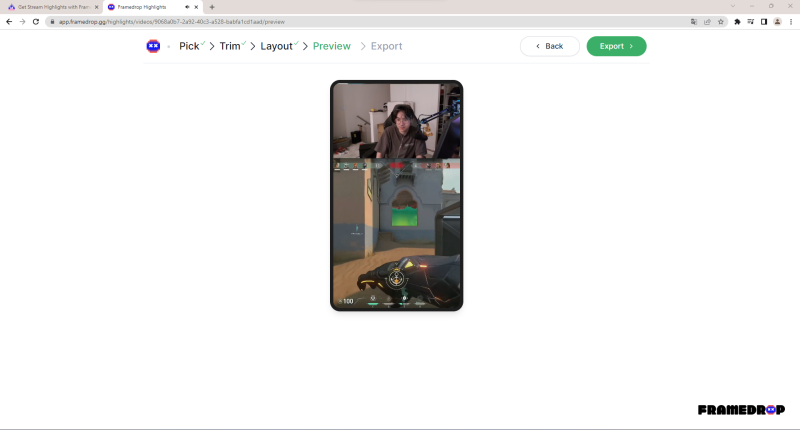Click the Framedrop logo icon
Screen dimensions: 800x430
(x=153, y=46)
